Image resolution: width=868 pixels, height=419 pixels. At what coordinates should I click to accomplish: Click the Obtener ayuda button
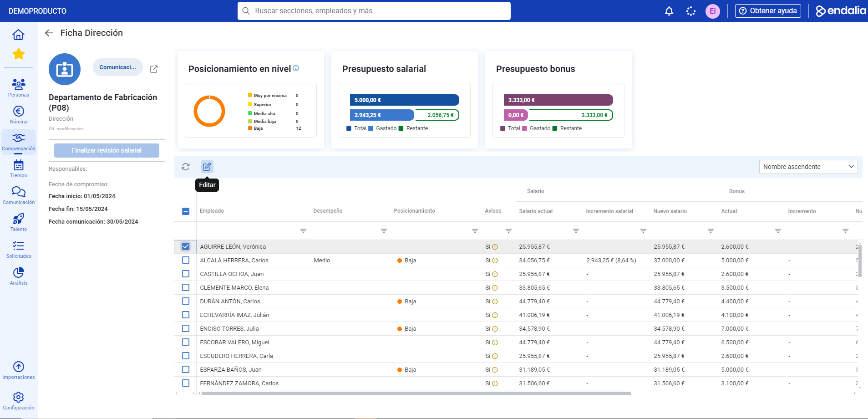pos(768,11)
